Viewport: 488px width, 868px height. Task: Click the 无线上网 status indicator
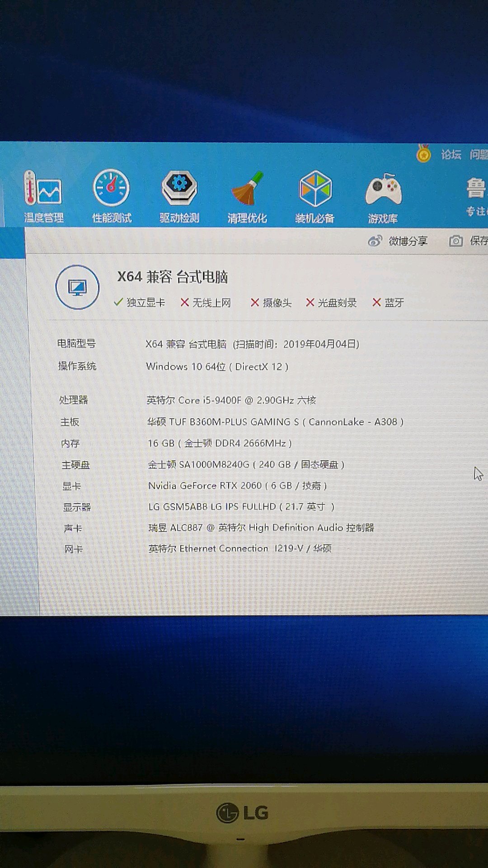coord(206,302)
